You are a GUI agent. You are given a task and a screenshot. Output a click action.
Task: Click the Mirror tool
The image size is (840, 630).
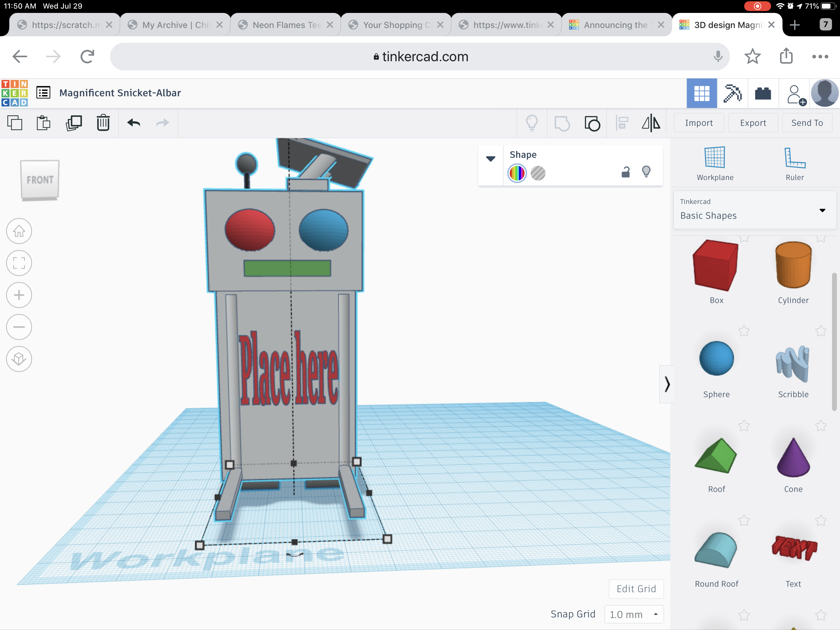tap(651, 123)
